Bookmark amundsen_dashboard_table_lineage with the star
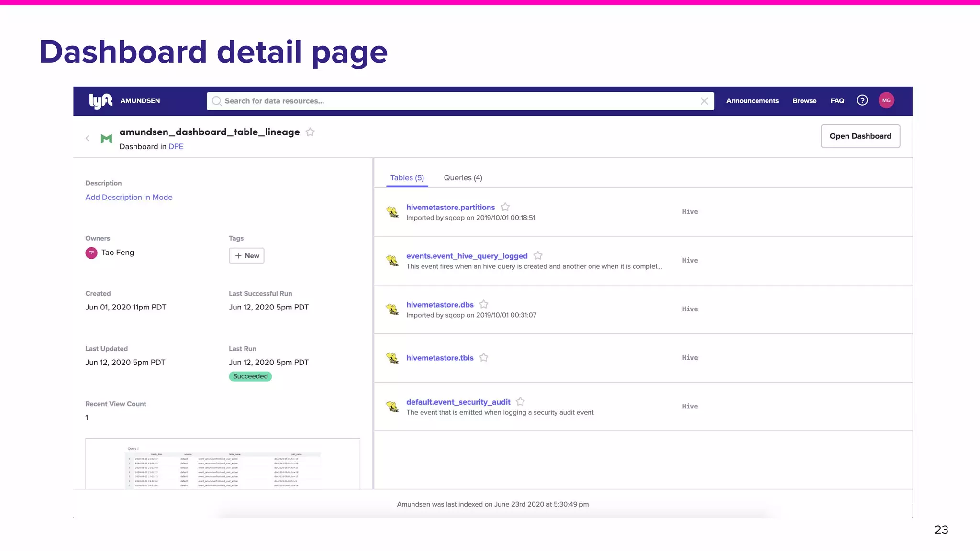Screen dimensions: 980x551 pos(310,132)
